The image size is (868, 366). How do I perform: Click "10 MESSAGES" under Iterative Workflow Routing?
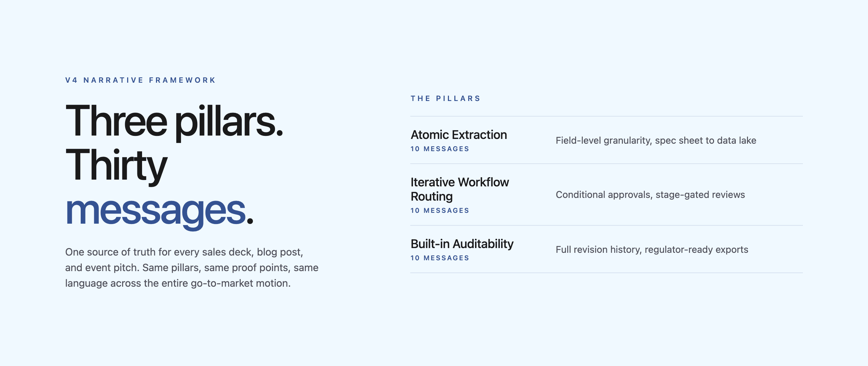[440, 211]
